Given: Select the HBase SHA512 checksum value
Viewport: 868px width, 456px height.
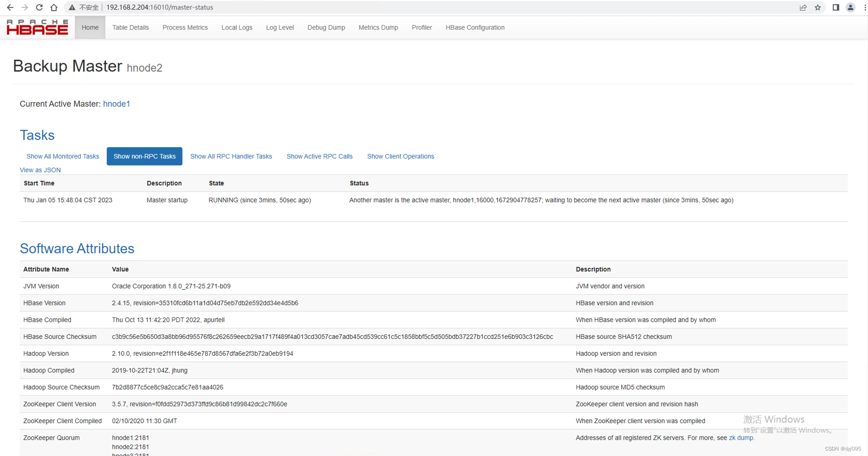Looking at the screenshot, I should (332, 337).
